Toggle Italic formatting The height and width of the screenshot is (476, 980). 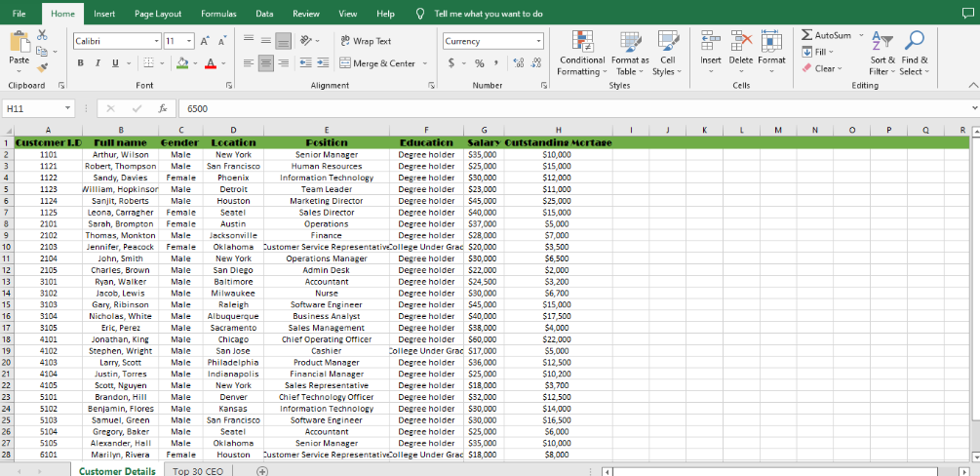98,63
